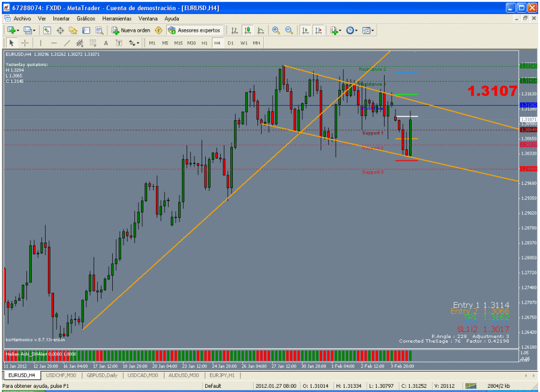Viewport: 540px width, 392px height.
Task: Toggle the Asesores expertos button
Action: tap(194, 30)
